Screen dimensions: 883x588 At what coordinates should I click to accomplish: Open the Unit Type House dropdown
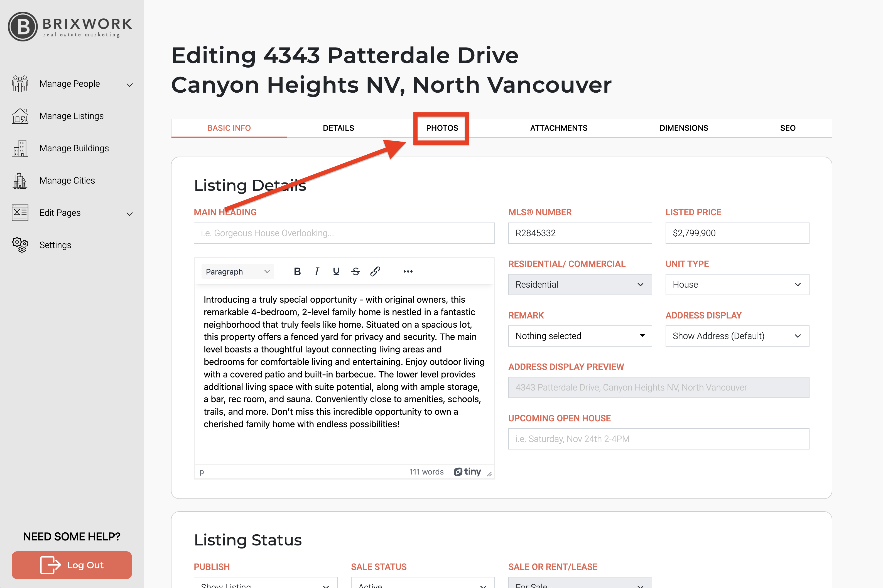737,285
